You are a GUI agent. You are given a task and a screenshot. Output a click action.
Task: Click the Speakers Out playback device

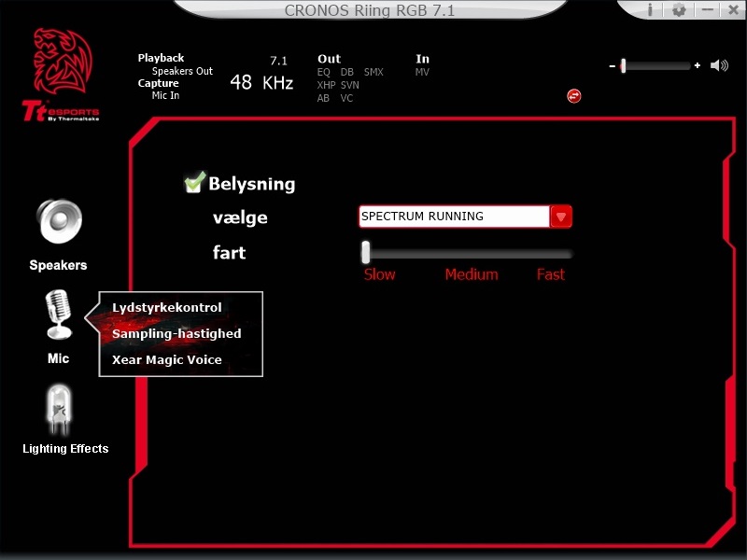coord(182,71)
